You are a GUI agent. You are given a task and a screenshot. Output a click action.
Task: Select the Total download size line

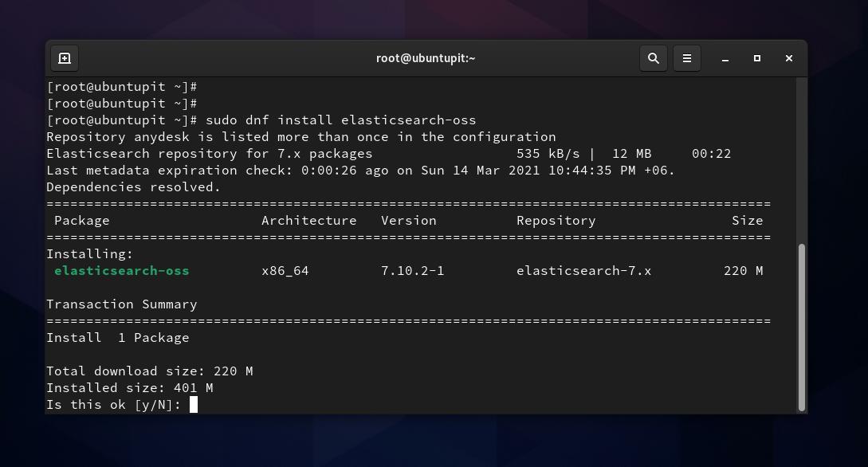[x=148, y=371]
